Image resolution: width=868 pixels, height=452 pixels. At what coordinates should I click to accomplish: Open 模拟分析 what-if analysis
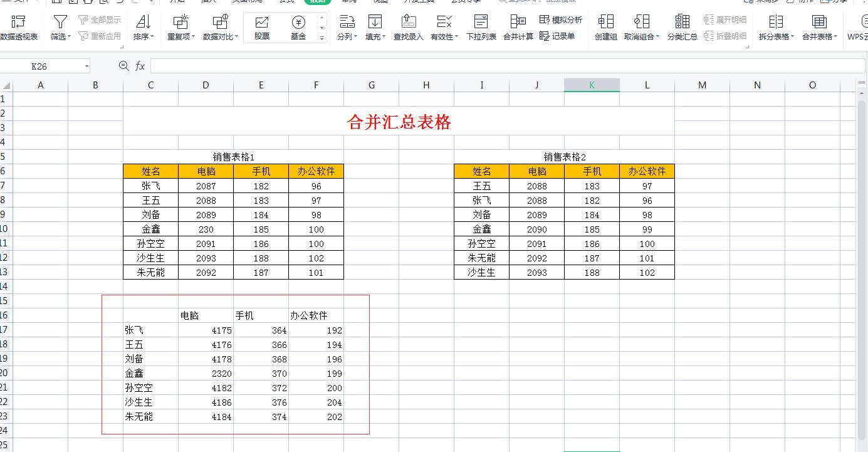pos(561,20)
